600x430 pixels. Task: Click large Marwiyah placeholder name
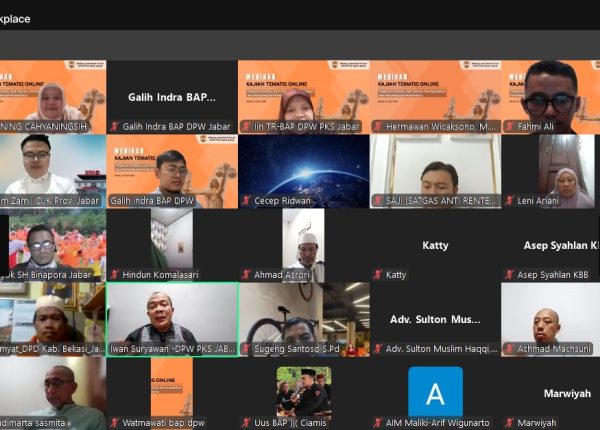567,393
